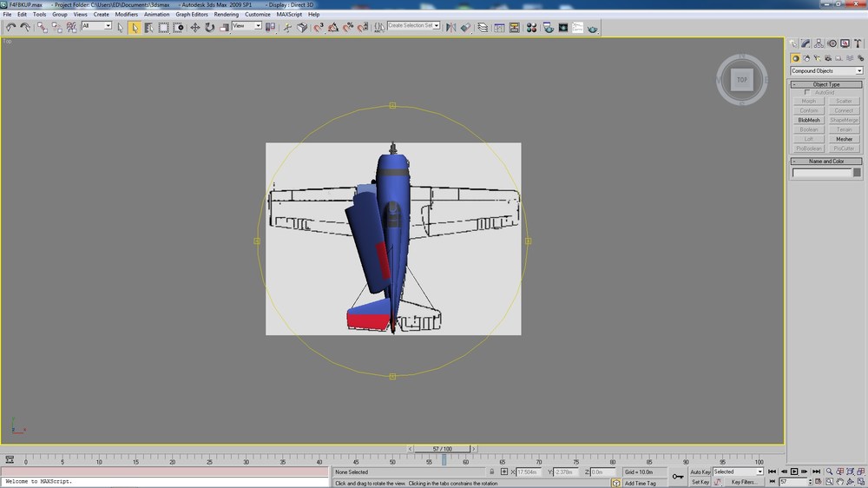Switch to the Hierarchy command panel tab
This screenshot has height=488, width=868.
pos(819,43)
